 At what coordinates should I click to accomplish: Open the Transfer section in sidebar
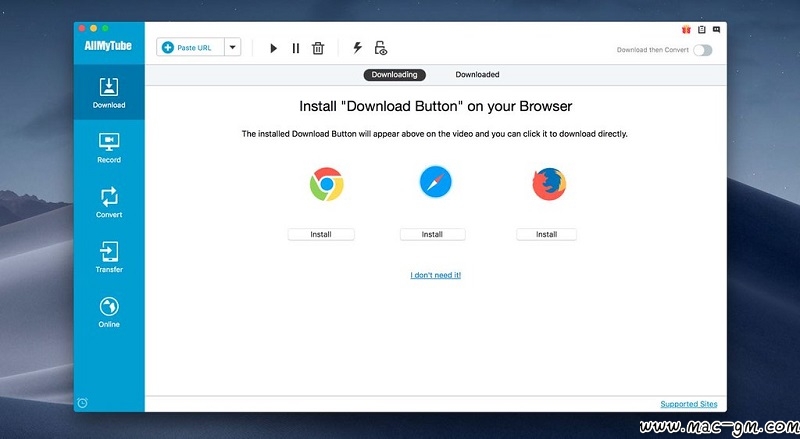click(109, 257)
